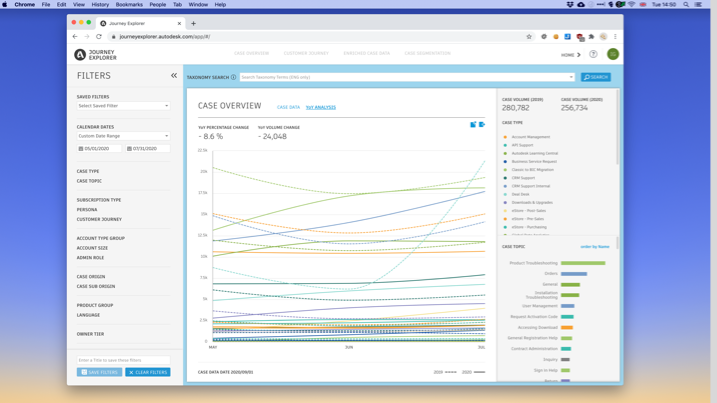Click the Clear Filters button
The height and width of the screenshot is (403, 717).
(148, 372)
